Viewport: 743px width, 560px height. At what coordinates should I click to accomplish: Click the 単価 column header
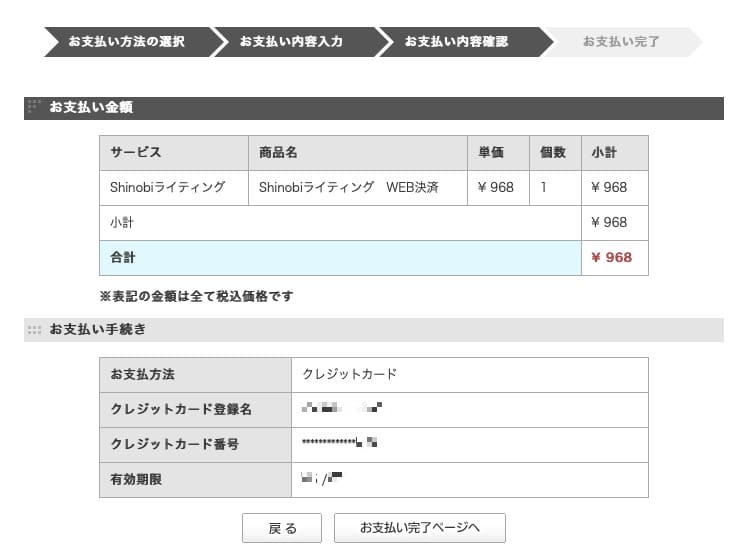tap(491, 153)
